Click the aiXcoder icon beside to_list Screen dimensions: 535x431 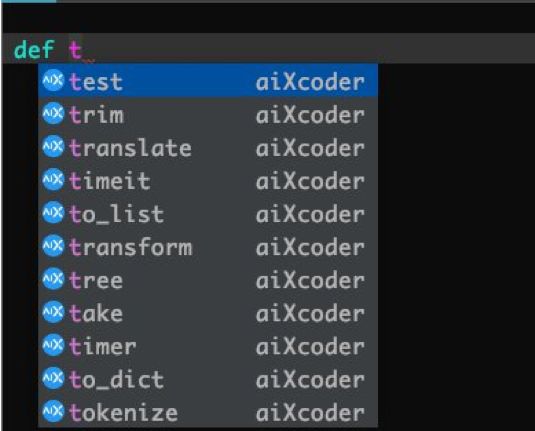(x=53, y=213)
